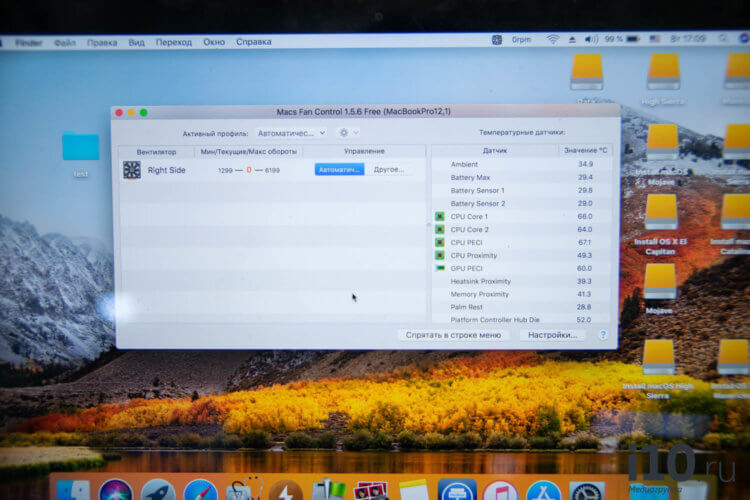Click the GPU PECI card icon
This screenshot has height=500, width=750.
[x=440, y=268]
